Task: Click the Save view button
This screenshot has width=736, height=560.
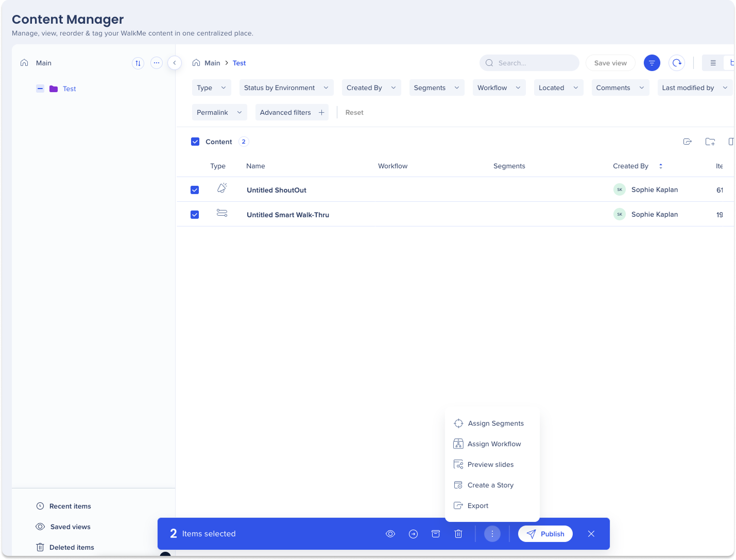Action: pyautogui.click(x=610, y=63)
